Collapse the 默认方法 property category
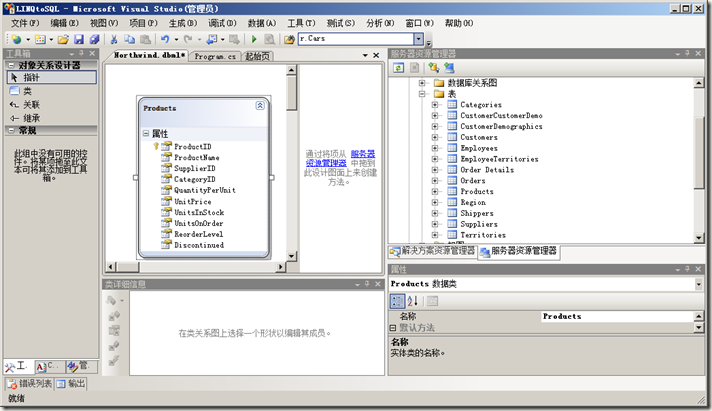Screen dimensions: 712x411 [393, 327]
